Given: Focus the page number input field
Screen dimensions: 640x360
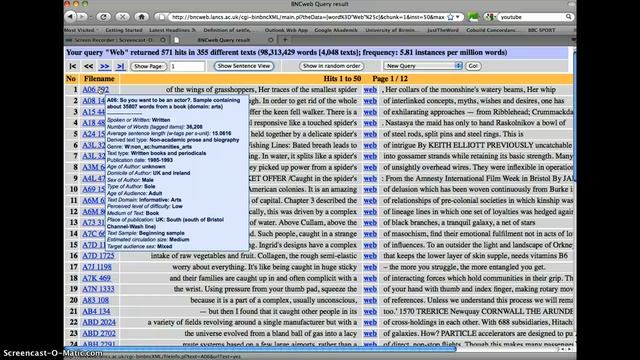Looking at the screenshot, I should (x=187, y=66).
